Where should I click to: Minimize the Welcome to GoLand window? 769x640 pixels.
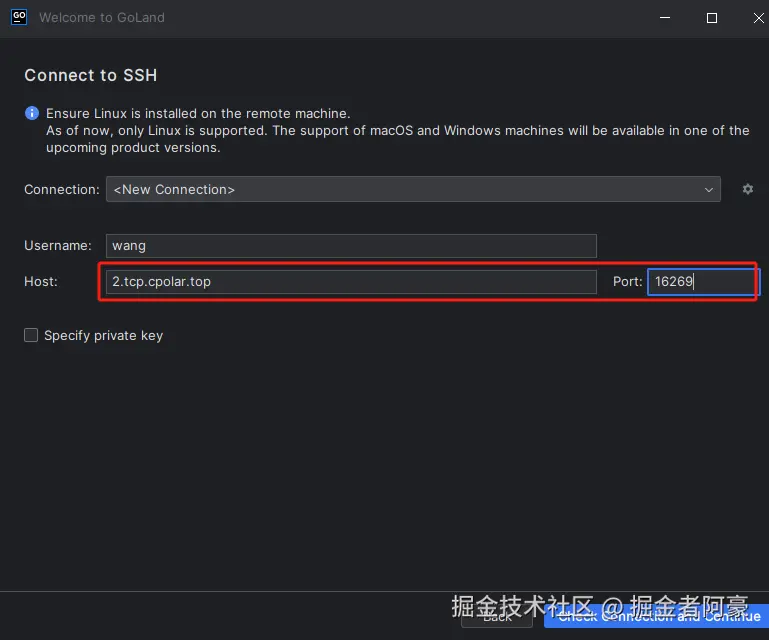click(665, 18)
